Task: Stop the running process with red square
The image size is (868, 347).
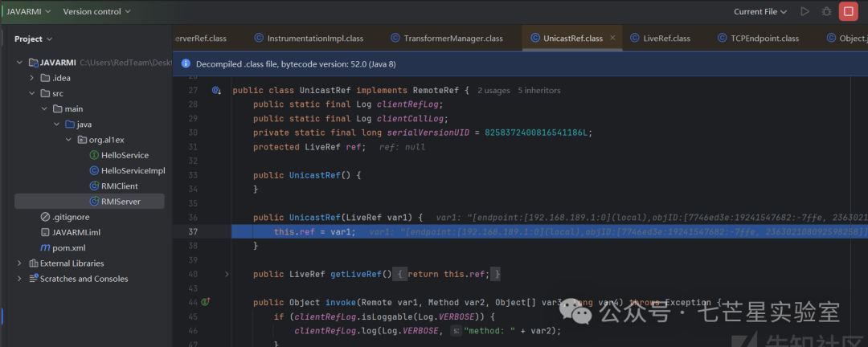Action: coord(849,11)
